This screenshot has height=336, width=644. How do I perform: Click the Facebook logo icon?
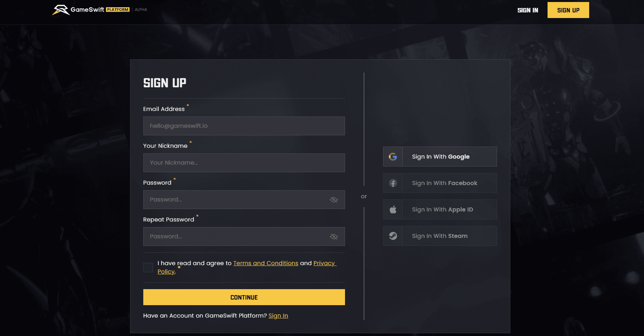pyautogui.click(x=393, y=183)
